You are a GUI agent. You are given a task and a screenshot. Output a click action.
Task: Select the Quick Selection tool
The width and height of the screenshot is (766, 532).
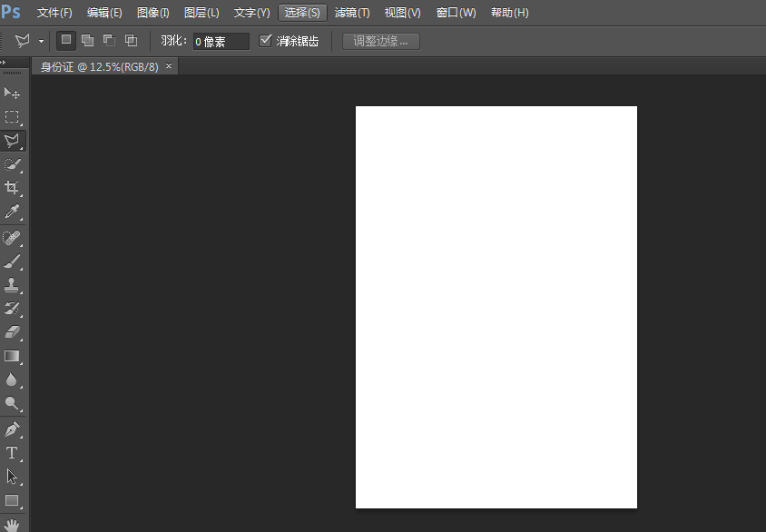click(12, 164)
